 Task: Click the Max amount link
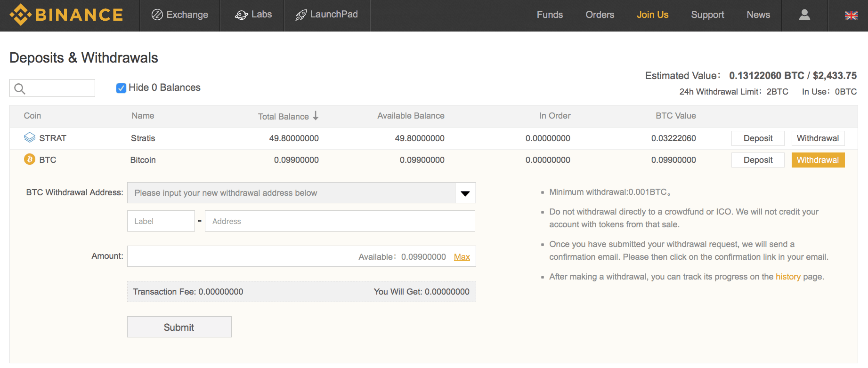coord(462,257)
